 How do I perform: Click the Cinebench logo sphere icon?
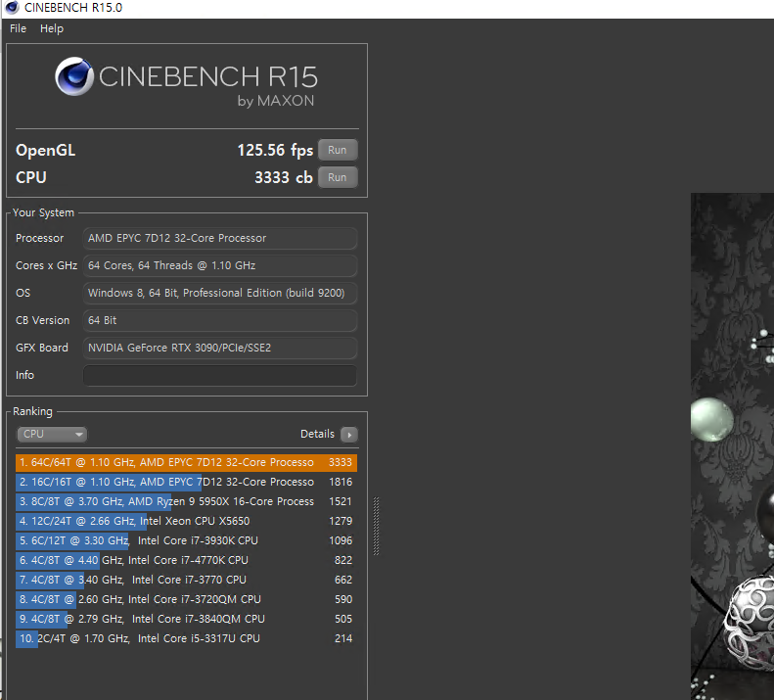tap(74, 76)
